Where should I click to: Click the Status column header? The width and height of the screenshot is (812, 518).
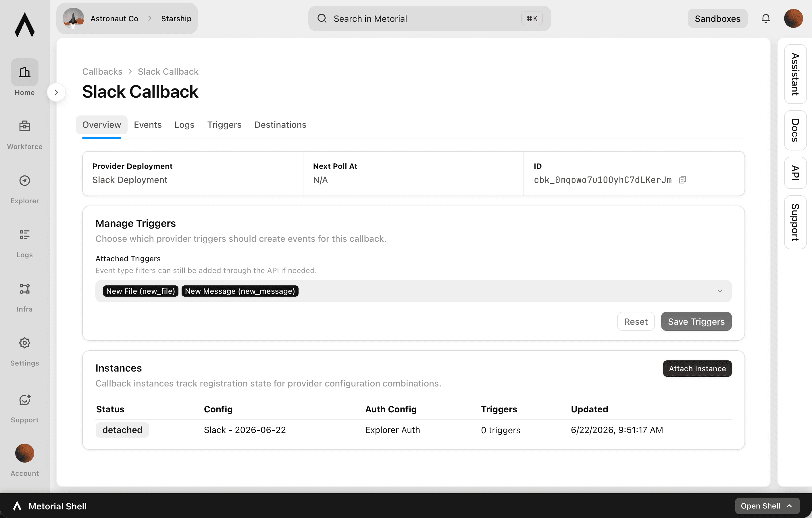[110, 409]
